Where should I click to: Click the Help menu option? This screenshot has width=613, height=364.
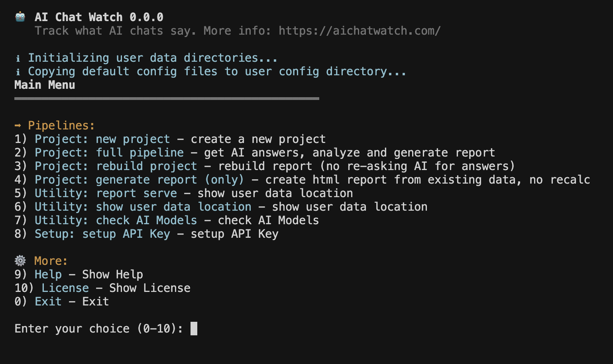pos(48,274)
